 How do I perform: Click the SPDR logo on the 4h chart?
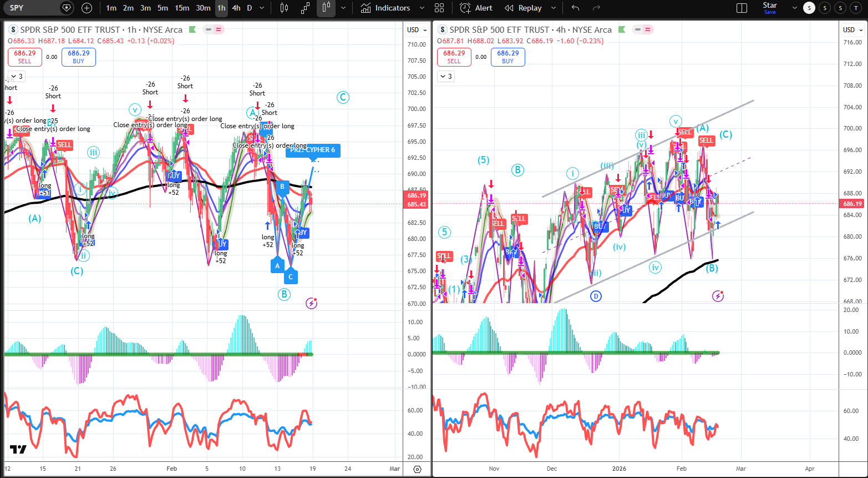point(443,30)
